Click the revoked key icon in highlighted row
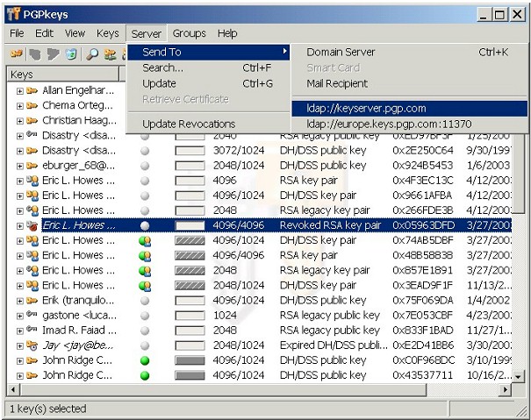Image resolution: width=531 pixels, height=420 pixels. pos(32,225)
